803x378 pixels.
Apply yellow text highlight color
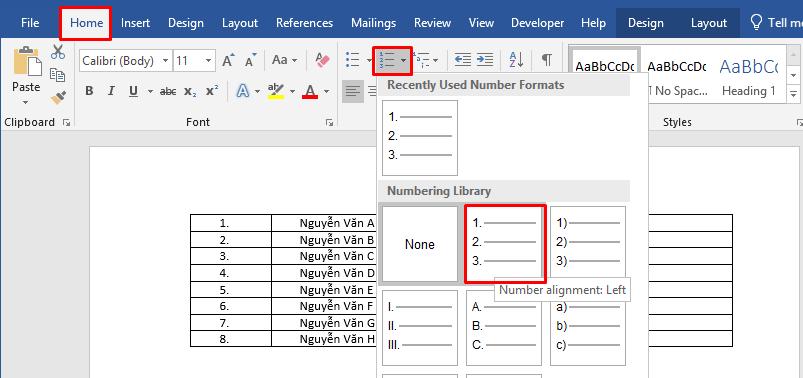276,91
